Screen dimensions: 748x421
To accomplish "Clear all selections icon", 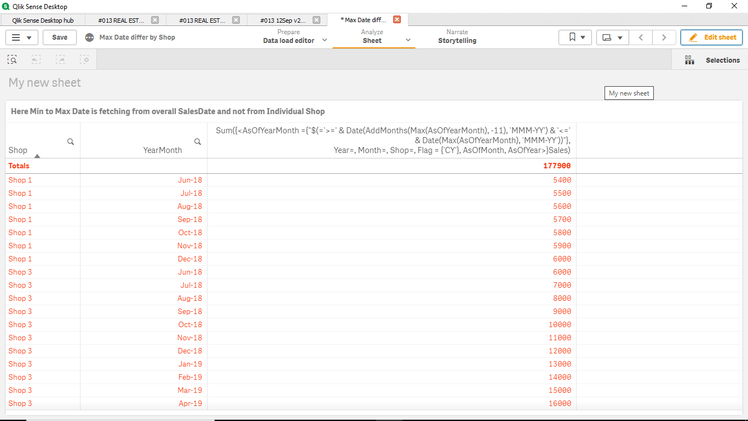I will 84,60.
